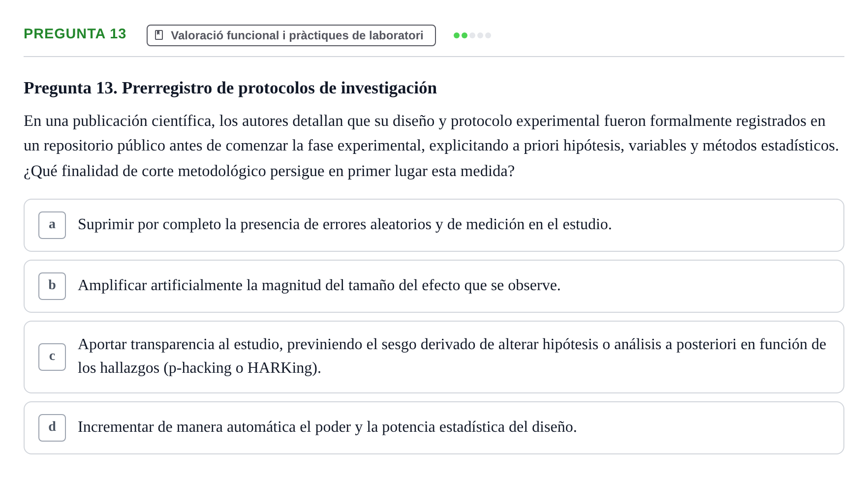
Task: Select option letter c box
Action: 52,357
